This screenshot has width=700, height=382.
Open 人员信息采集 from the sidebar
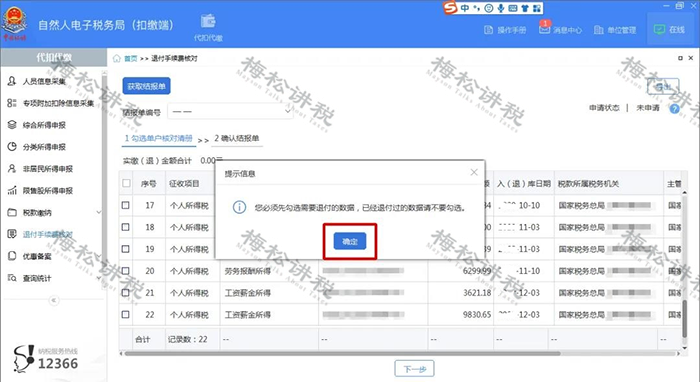[x=44, y=81]
